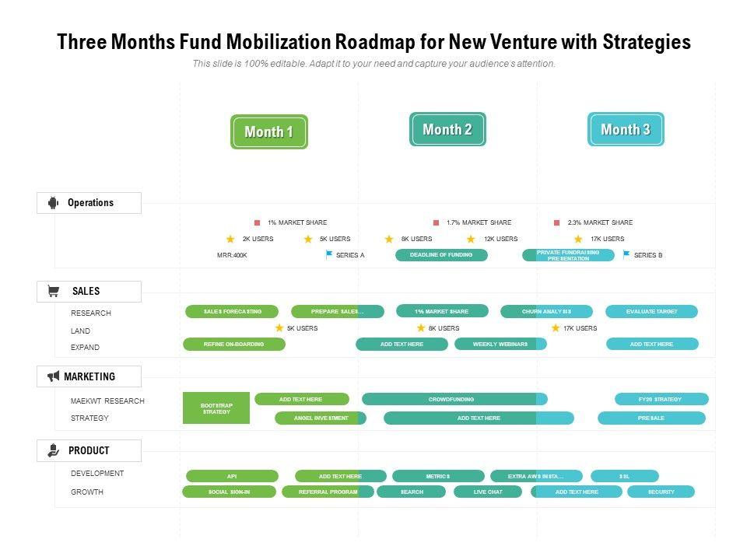Image resolution: width=747 pixels, height=560 pixels.
Task: Select the Month 1 header
Action: (269, 132)
